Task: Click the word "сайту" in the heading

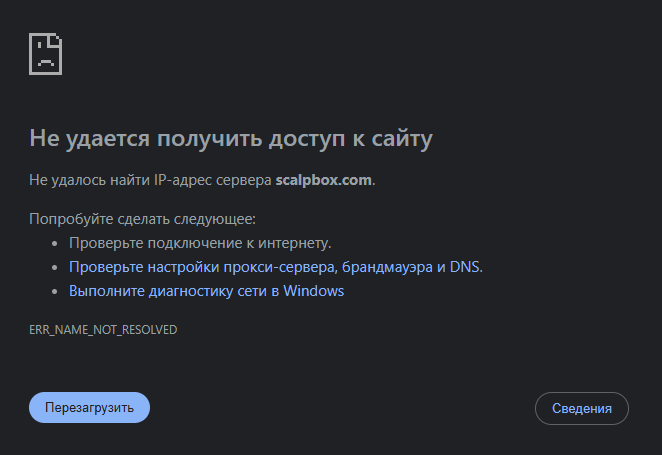Action: [400, 138]
